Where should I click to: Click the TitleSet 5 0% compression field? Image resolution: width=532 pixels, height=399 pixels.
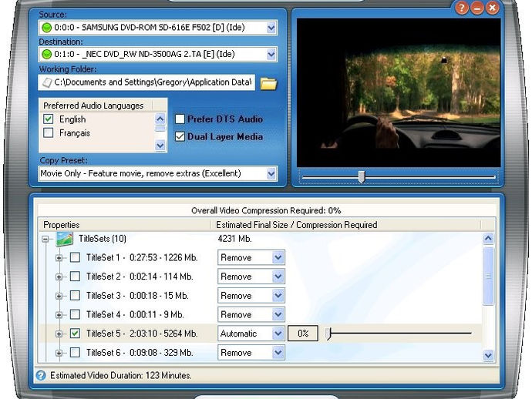(x=303, y=334)
